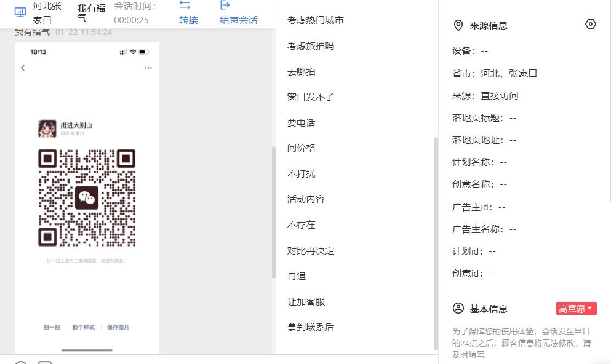Click the quick reply list scrollbar
Screen dimensions: 611x364
pos(436,243)
